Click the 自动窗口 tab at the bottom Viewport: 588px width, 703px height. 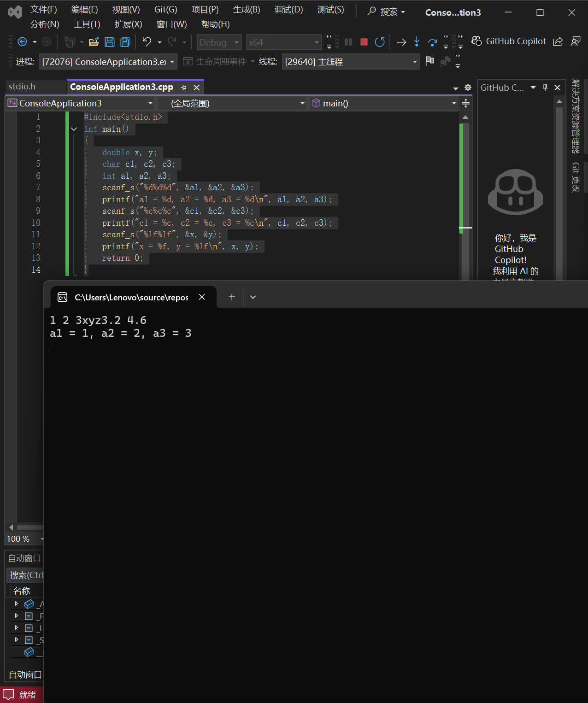(25, 674)
